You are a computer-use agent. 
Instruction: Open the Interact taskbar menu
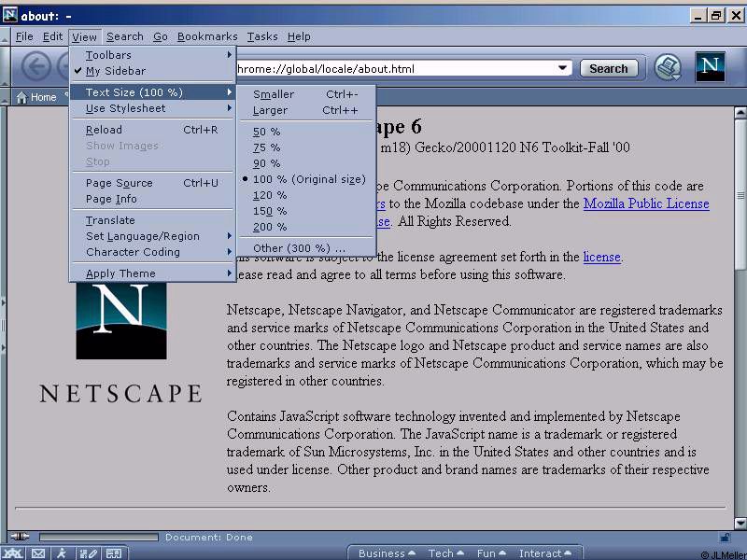click(x=544, y=553)
